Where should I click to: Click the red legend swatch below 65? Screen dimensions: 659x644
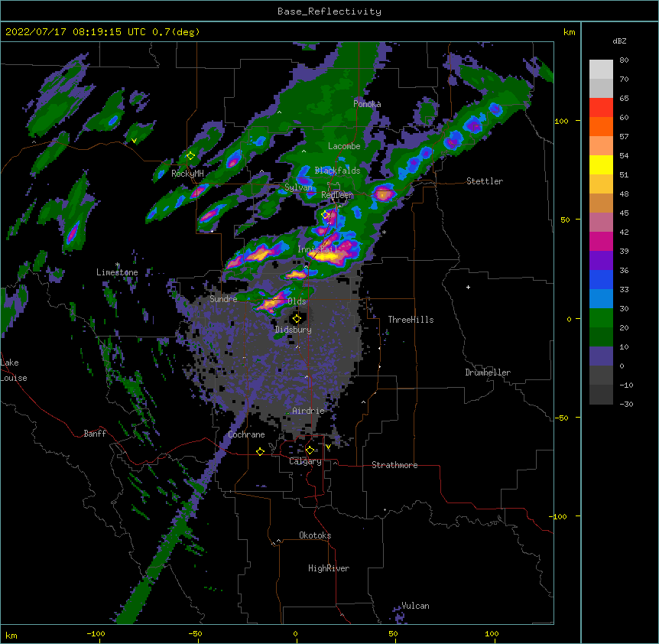(601, 108)
